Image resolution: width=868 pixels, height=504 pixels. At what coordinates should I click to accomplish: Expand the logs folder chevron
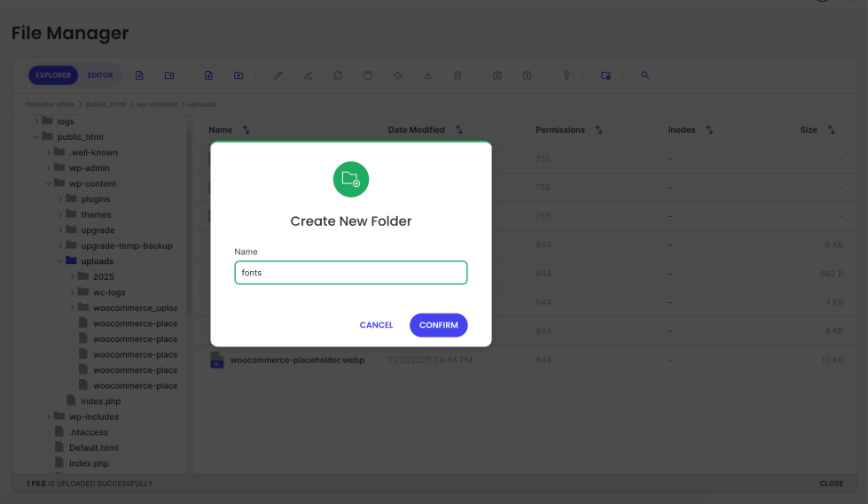point(36,121)
